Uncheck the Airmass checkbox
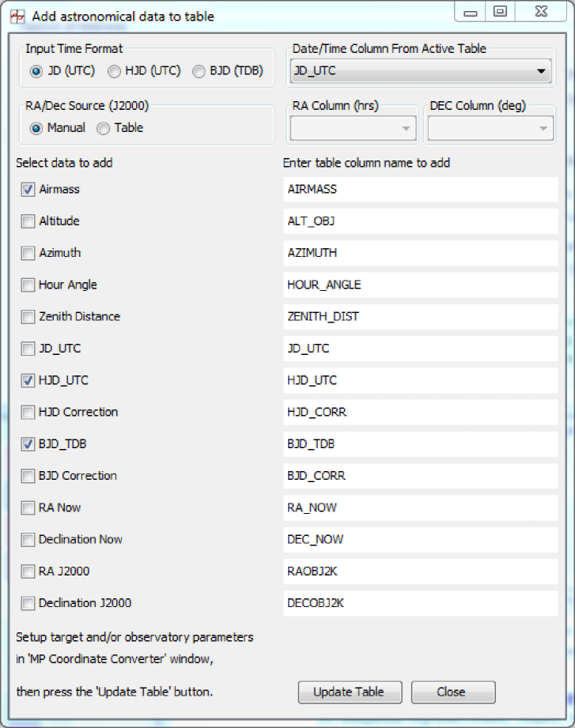The width and height of the screenshot is (575, 728). [x=28, y=190]
